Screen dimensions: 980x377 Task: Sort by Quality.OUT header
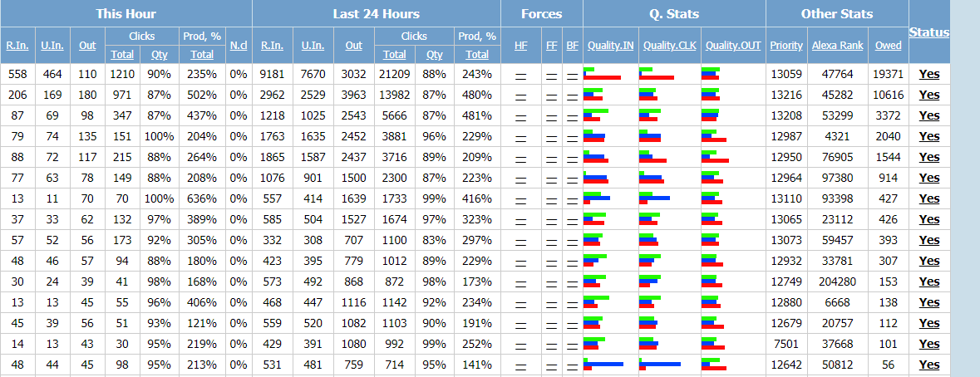tap(733, 45)
